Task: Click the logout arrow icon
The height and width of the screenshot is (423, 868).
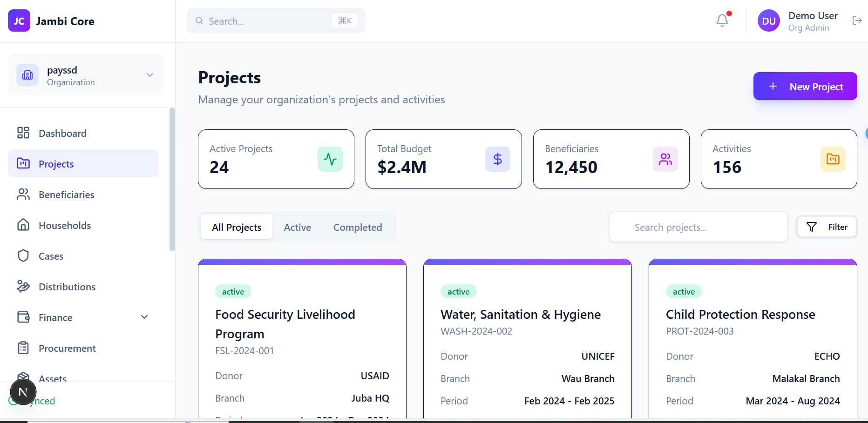Action: coord(857,20)
